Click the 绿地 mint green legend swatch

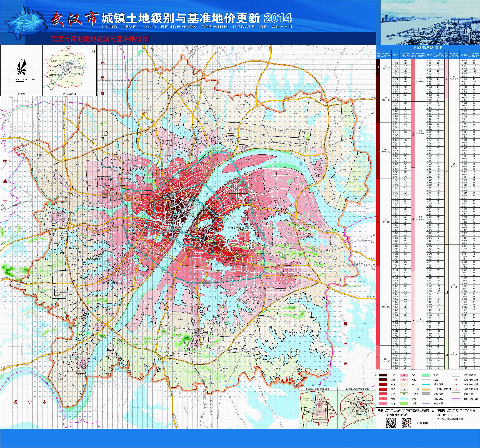426,375
